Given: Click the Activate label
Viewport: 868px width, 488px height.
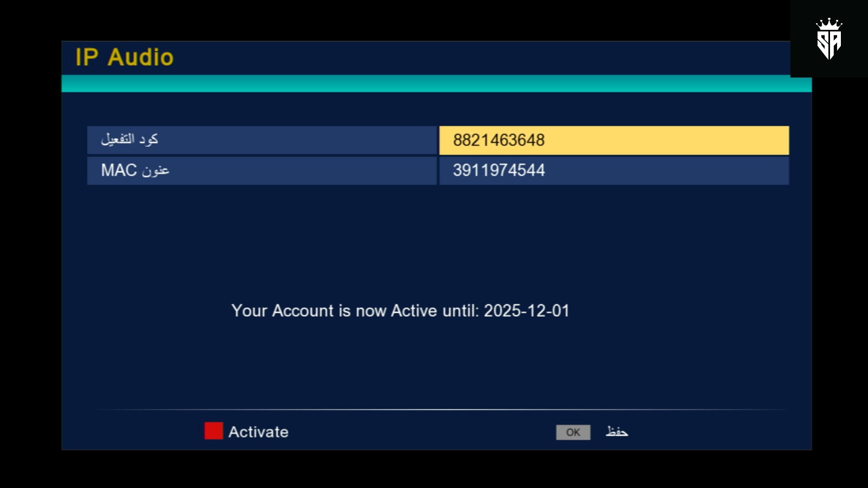Looking at the screenshot, I should (258, 432).
